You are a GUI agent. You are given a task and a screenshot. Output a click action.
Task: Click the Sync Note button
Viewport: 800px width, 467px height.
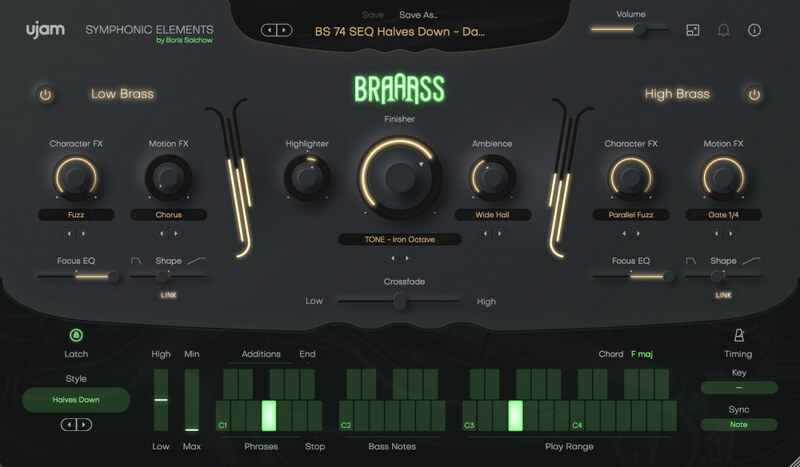[x=738, y=424]
